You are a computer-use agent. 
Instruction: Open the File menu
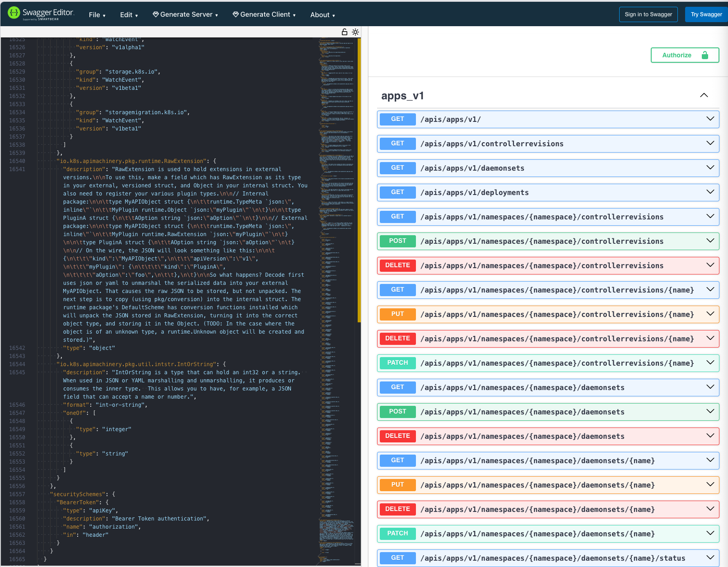pyautogui.click(x=97, y=14)
